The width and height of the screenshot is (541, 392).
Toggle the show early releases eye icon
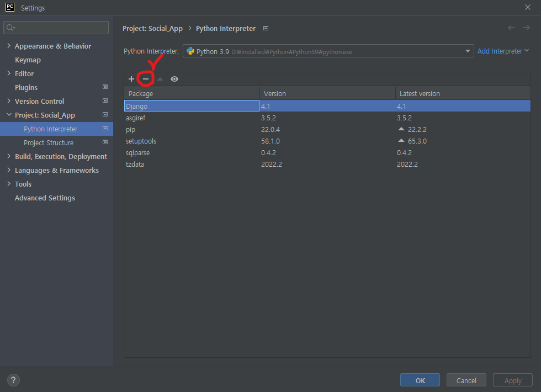pos(174,79)
